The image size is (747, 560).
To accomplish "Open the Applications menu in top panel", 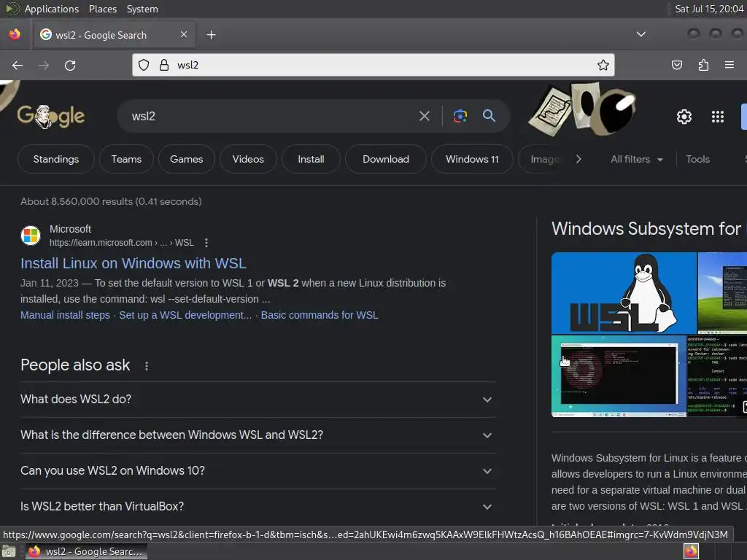I will point(52,9).
